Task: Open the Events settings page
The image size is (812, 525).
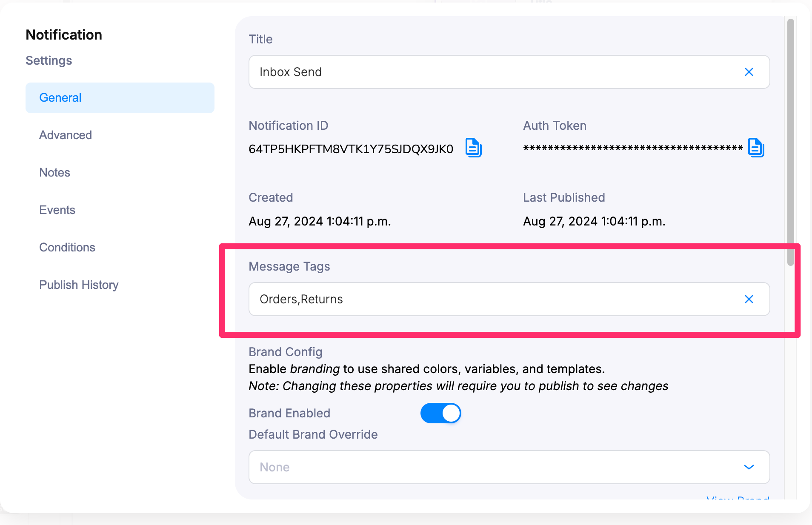Action: [57, 210]
